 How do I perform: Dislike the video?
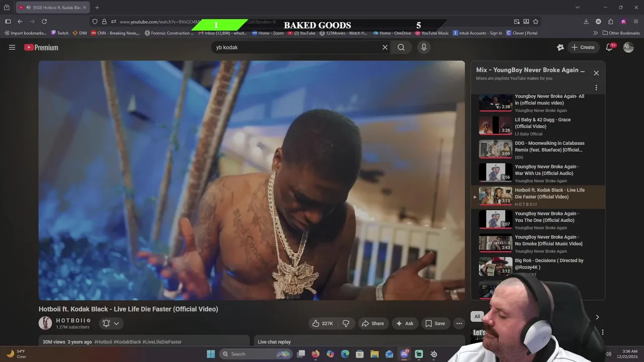346,323
